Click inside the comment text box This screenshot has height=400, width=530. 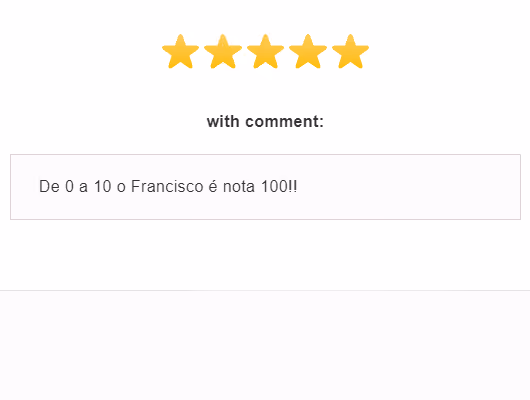(265, 187)
